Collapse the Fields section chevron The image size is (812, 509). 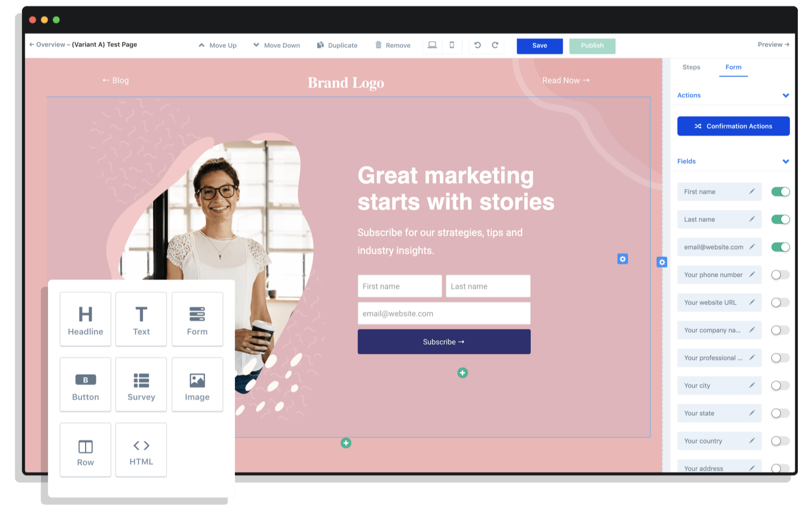786,161
